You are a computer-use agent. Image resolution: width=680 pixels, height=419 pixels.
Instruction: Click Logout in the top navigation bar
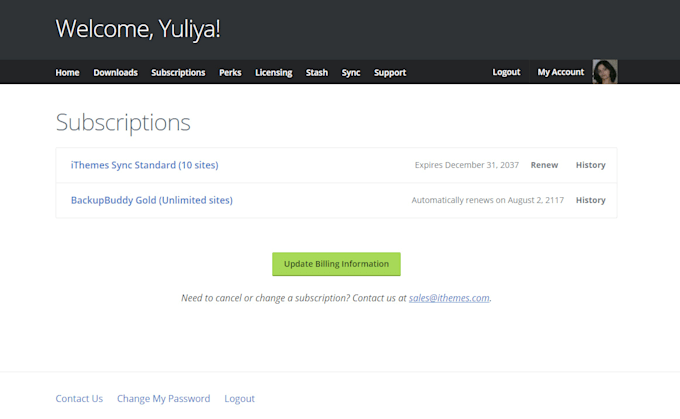pyautogui.click(x=506, y=72)
